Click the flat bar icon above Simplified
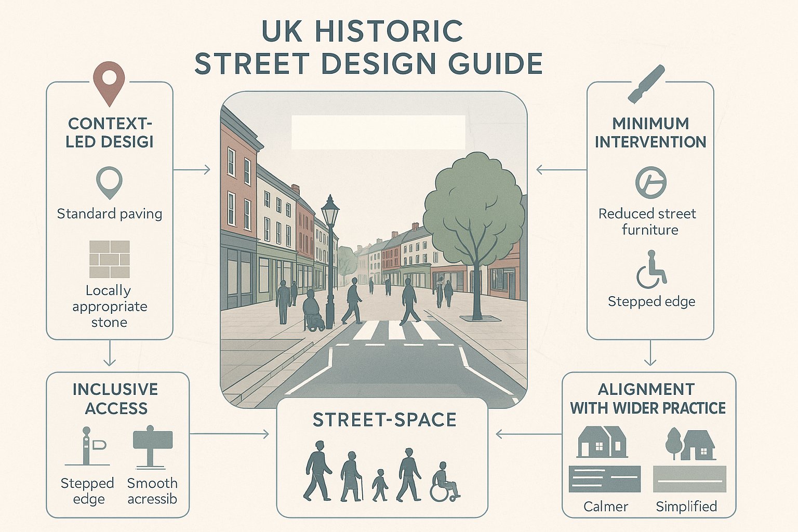Screen dimensions: 798x532 689,479
